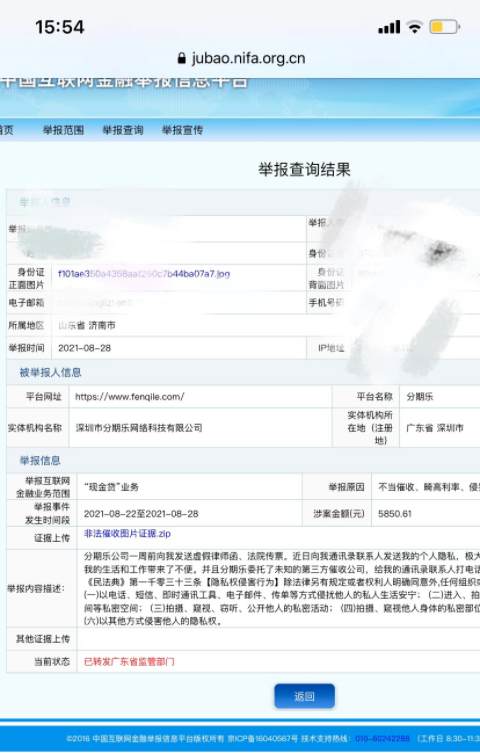Viewport: 480px width, 753px height.
Task: Click the 2021-08-28 report time value
Action: 84,348
